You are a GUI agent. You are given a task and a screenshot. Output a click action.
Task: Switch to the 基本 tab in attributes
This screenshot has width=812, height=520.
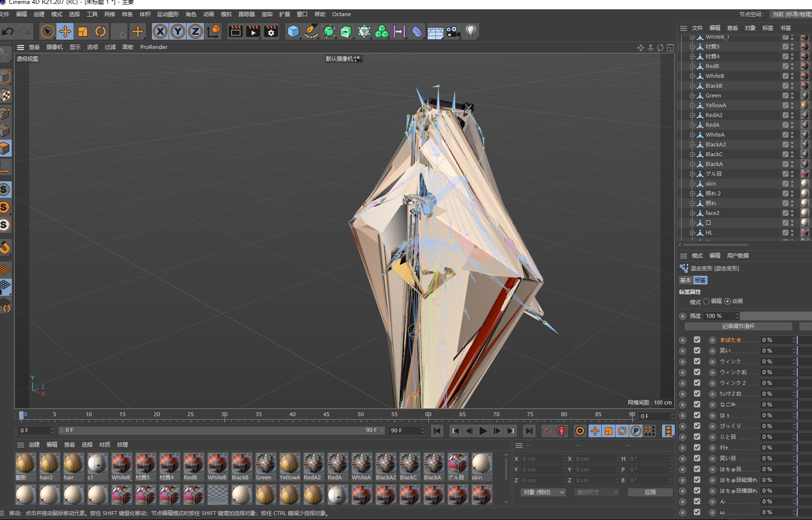pyautogui.click(x=686, y=280)
